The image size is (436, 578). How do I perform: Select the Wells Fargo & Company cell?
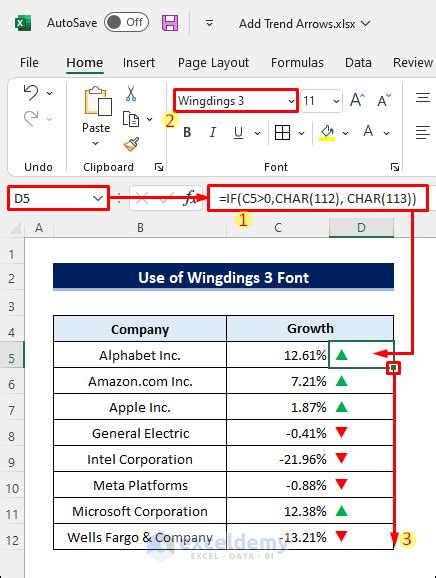pos(140,537)
